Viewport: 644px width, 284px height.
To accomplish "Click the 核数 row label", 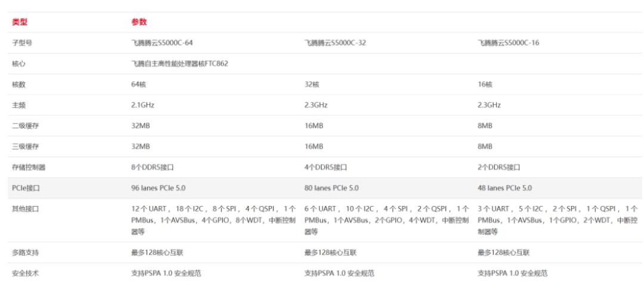I will coord(19,85).
